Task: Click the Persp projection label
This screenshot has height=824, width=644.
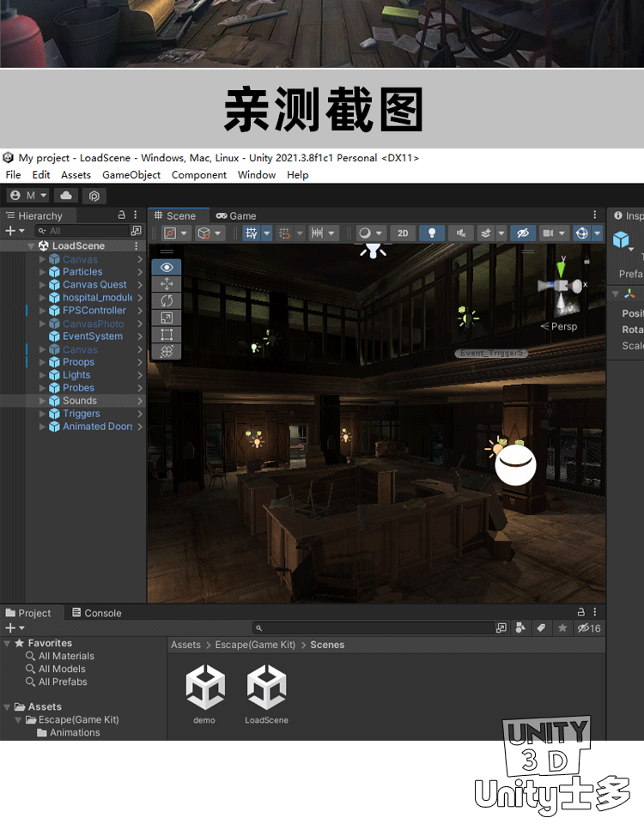Action: (563, 326)
